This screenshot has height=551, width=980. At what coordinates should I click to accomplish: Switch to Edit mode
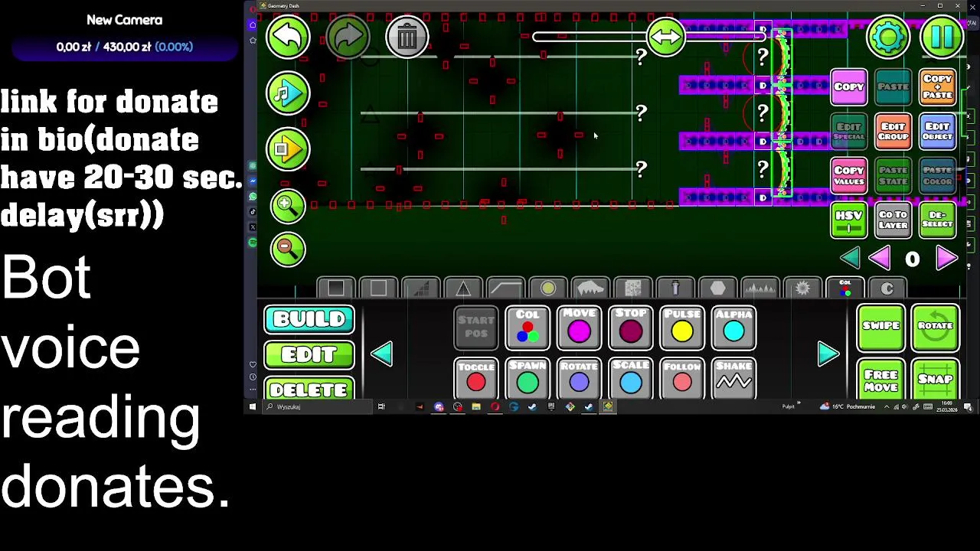click(x=309, y=355)
